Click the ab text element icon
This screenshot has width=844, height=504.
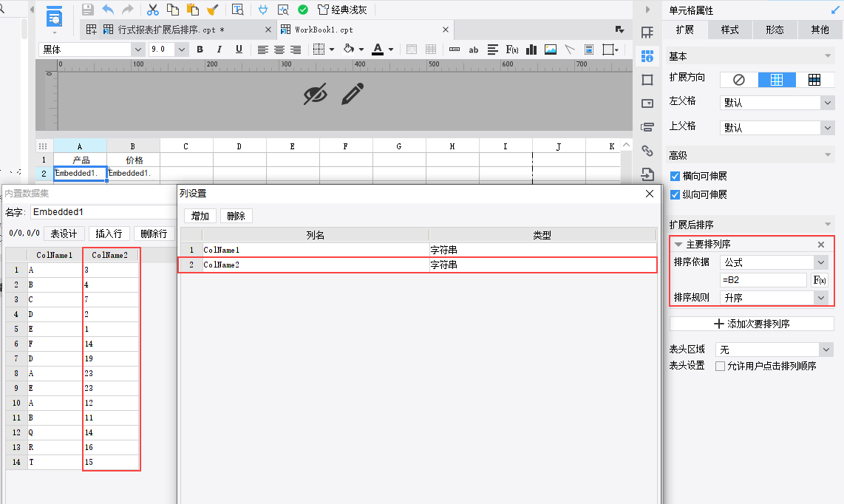tap(474, 50)
